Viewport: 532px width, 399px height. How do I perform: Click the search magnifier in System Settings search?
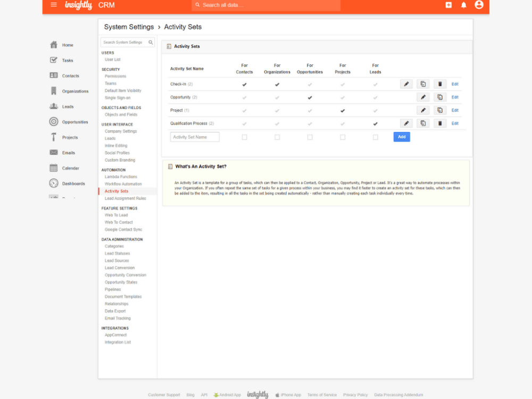tap(151, 43)
